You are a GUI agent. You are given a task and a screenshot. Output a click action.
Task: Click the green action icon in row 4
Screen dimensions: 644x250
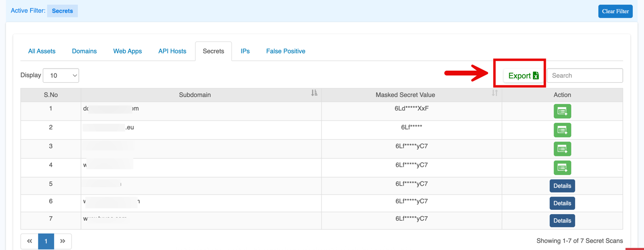tap(562, 168)
